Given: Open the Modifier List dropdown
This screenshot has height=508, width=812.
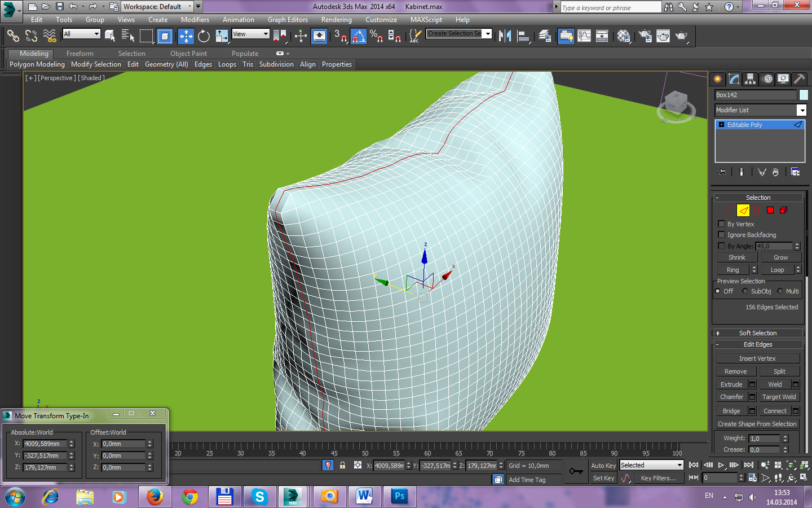Looking at the screenshot, I should pos(761,110).
